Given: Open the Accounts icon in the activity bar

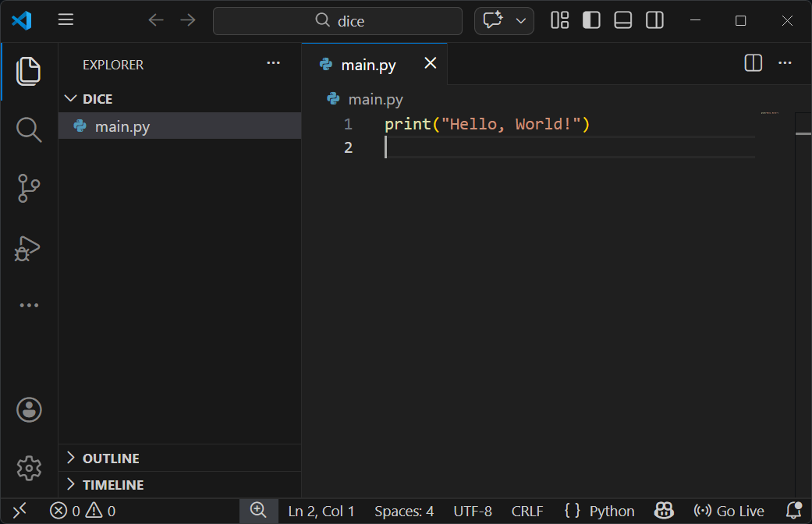Looking at the screenshot, I should [x=28, y=409].
